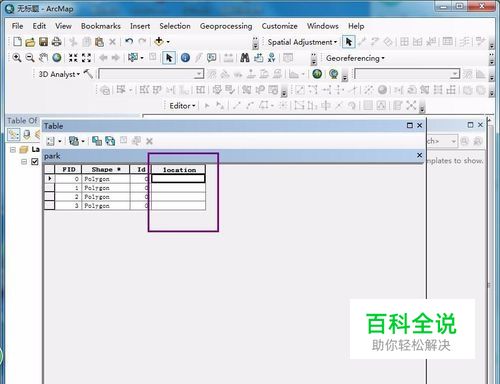Open Spatial Adjustment dropdown menu
Screen dimensions: 500x384
pyautogui.click(x=302, y=42)
